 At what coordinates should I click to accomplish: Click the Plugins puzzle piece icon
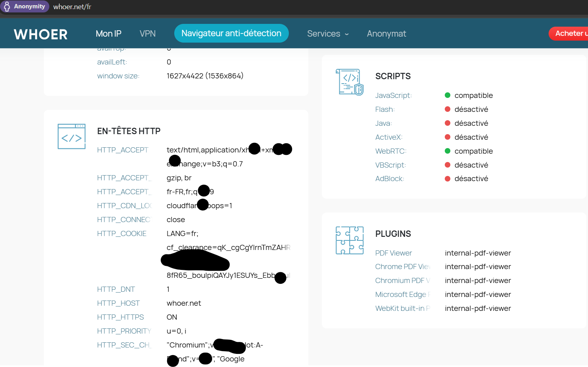click(x=349, y=240)
